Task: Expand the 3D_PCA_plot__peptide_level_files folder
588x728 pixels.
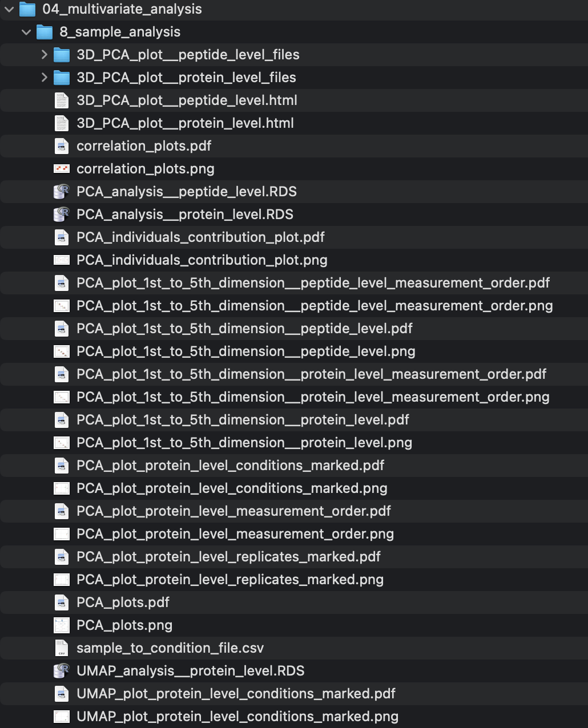Action: pyautogui.click(x=44, y=55)
